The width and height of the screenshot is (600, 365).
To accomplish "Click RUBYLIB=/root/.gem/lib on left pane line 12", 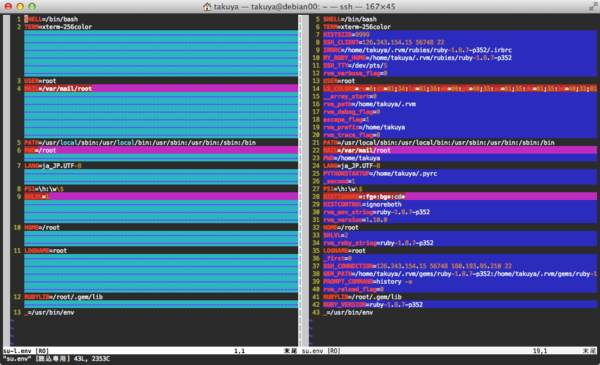I will [x=64, y=297].
